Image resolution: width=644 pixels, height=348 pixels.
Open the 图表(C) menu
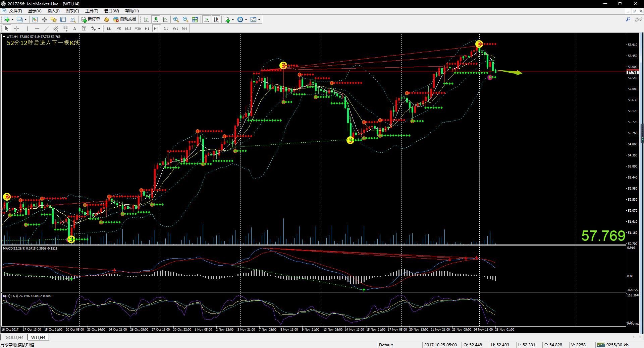tap(72, 11)
